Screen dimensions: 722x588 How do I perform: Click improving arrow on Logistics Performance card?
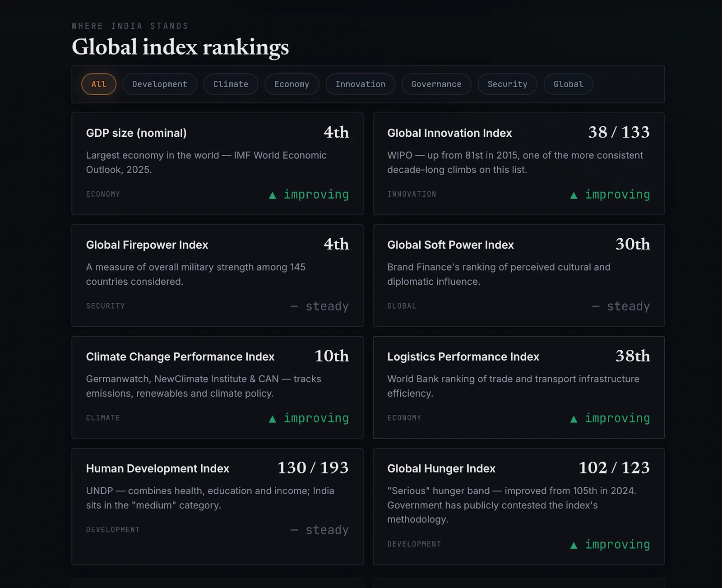574,419
